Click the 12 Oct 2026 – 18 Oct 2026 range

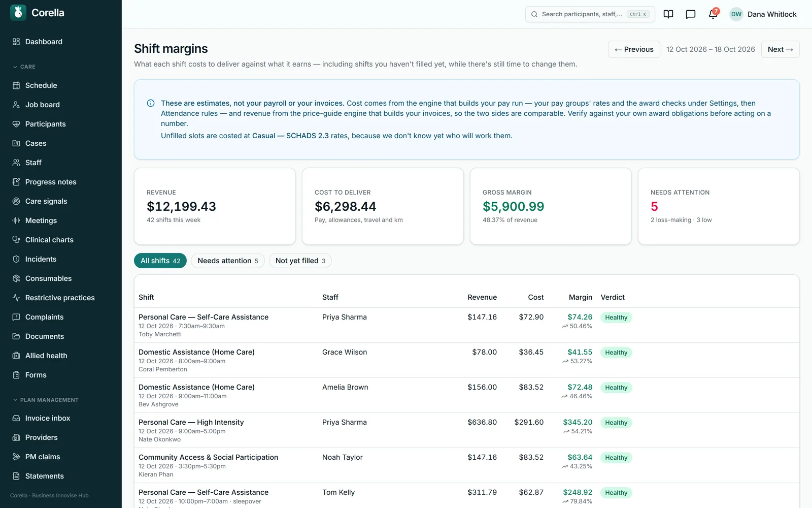710,49
